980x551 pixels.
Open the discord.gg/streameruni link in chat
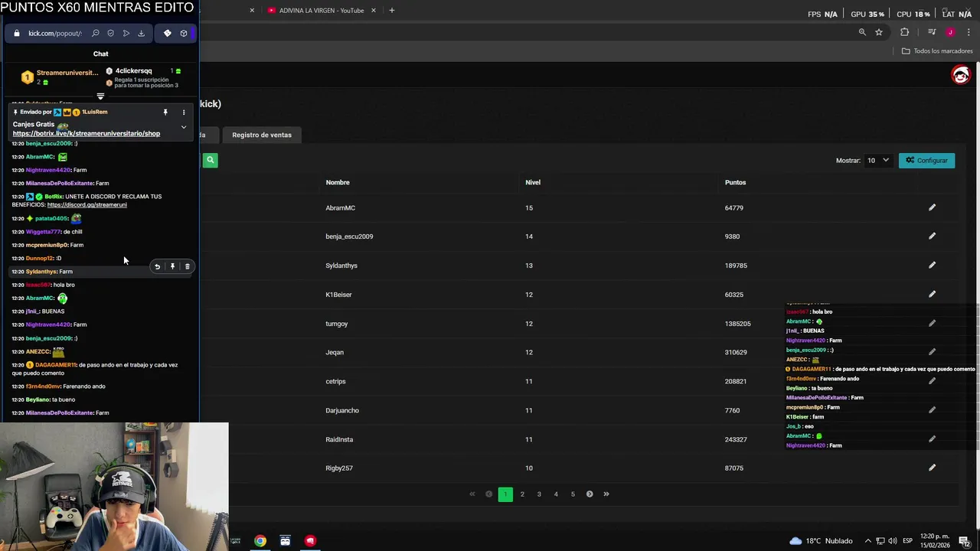(x=87, y=204)
